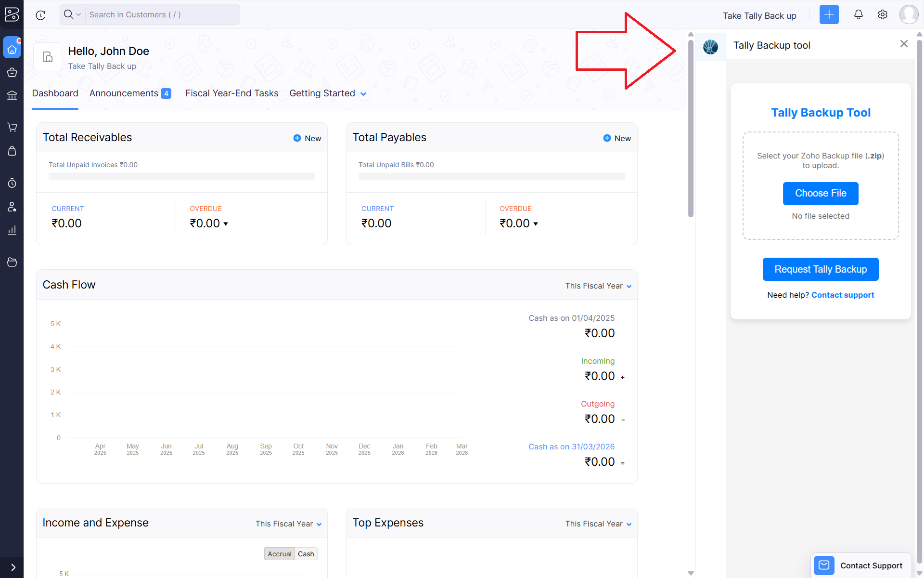Open the Items basket icon in sidebar
The image size is (924, 578).
point(12,72)
